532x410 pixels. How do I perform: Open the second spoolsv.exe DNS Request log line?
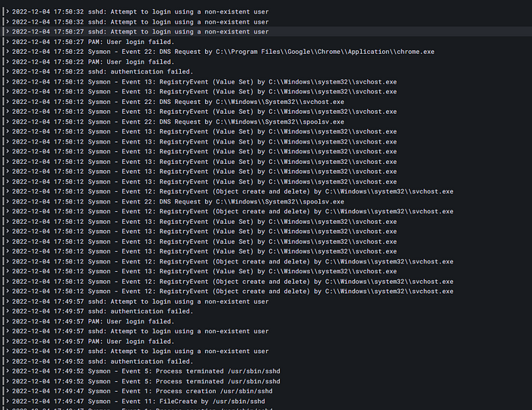pos(178,202)
